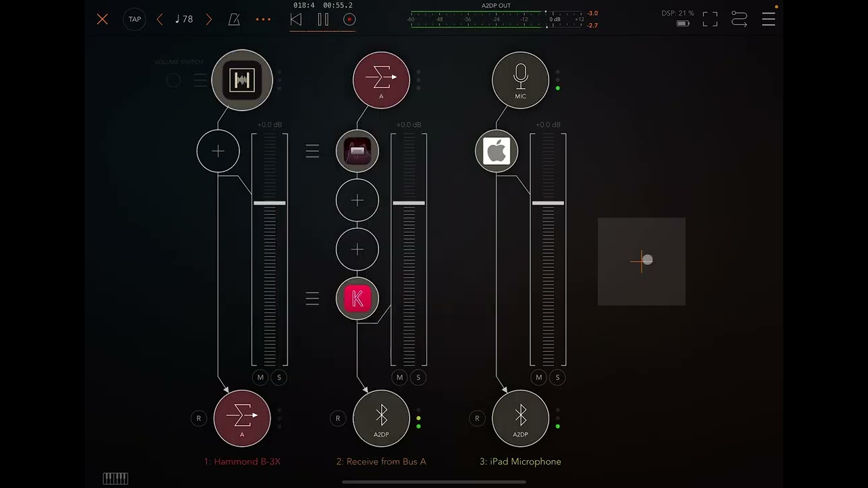Screen dimensions: 868x488
Task: Rewind to start with skip-back button
Action: [x=296, y=20]
